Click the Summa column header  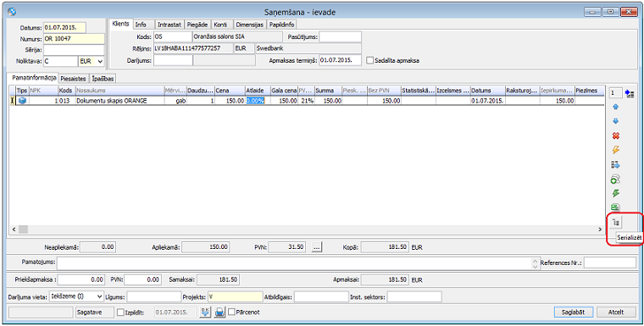pyautogui.click(x=328, y=91)
